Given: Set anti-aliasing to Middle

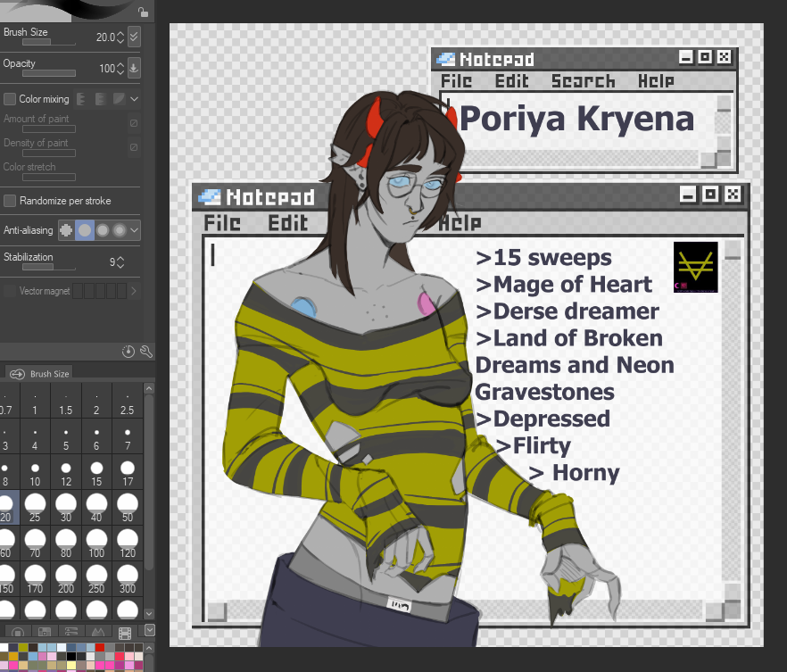Looking at the screenshot, I should (103, 230).
